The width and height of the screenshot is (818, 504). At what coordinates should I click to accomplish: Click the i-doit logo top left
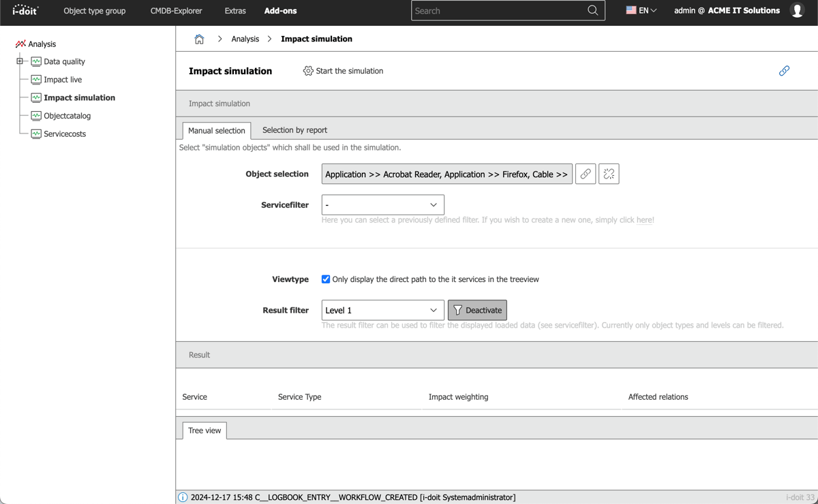(x=25, y=10)
